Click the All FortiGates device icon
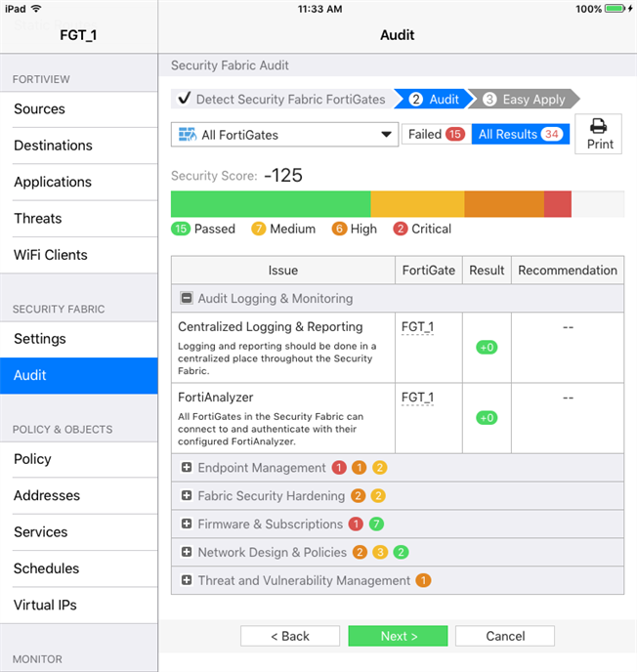Viewport: 637px width, 672px height. (187, 135)
